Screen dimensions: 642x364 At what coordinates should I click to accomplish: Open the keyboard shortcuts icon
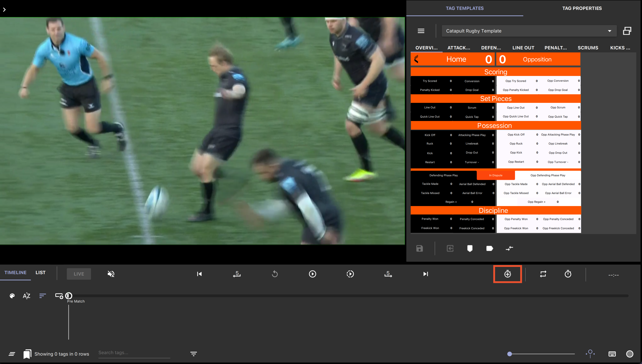[612, 354]
